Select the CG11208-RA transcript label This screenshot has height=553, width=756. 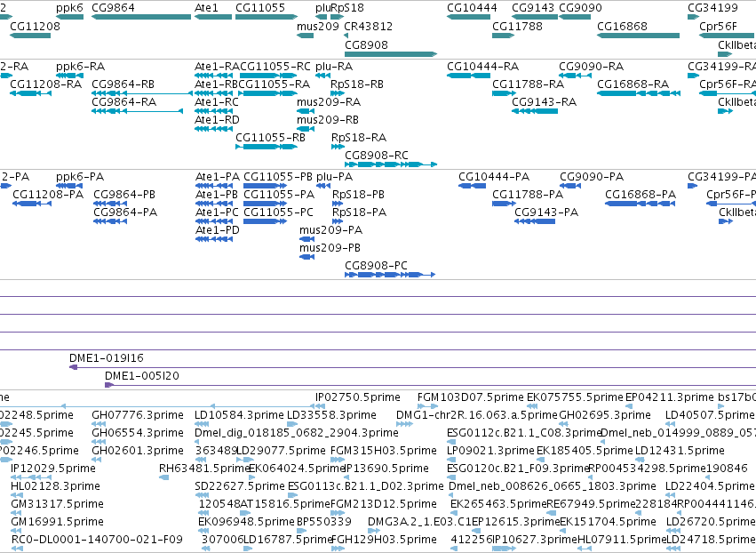click(46, 84)
